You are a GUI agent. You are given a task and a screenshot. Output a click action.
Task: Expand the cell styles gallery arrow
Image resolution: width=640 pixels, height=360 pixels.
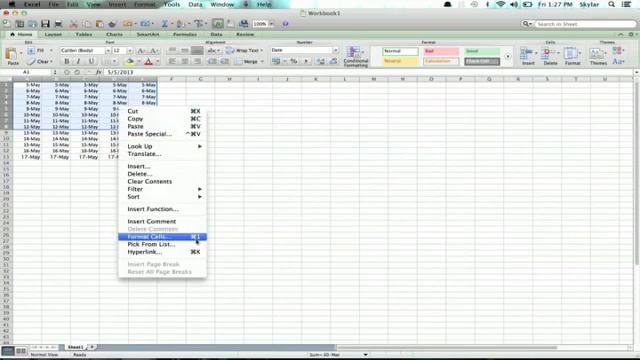[x=507, y=56]
